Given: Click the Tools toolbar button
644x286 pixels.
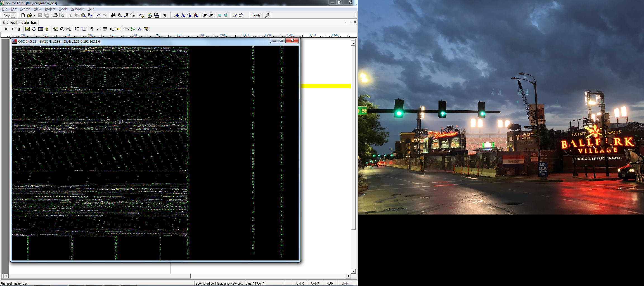Looking at the screenshot, I should (x=256, y=15).
